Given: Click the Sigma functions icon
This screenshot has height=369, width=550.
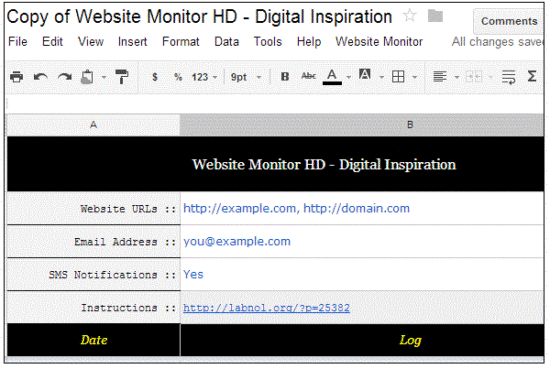Looking at the screenshot, I should 532,76.
